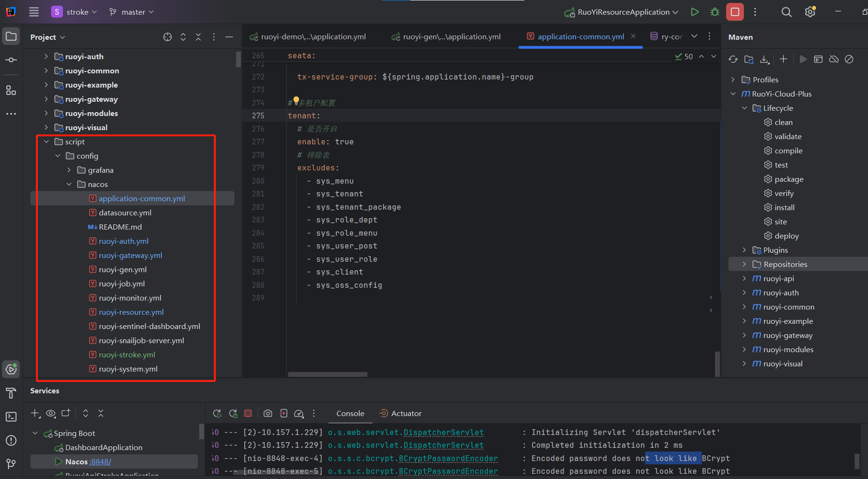Switch to ruoyi-demo application.yml tab
This screenshot has height=479, width=868.
308,36
